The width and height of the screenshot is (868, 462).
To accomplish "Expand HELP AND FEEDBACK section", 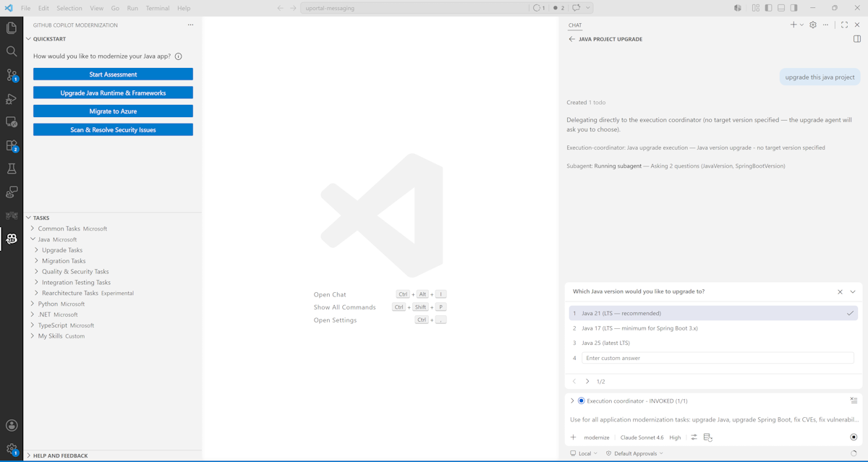I will (29, 455).
